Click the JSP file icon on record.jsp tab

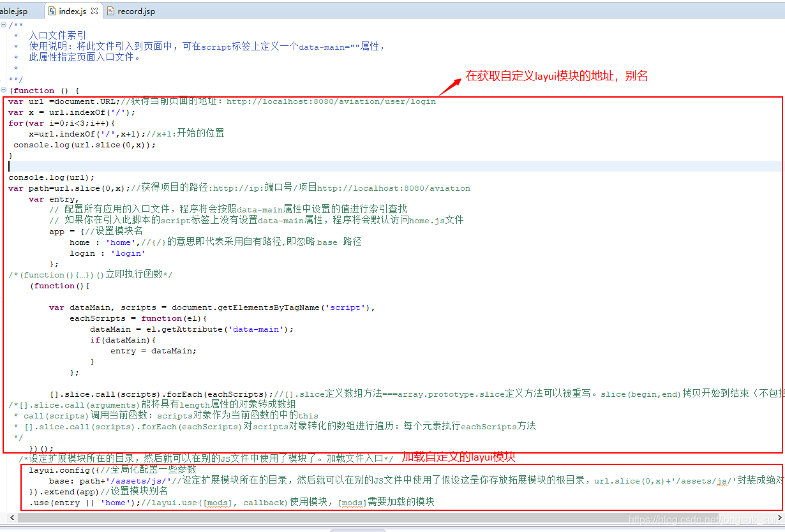click(111, 11)
